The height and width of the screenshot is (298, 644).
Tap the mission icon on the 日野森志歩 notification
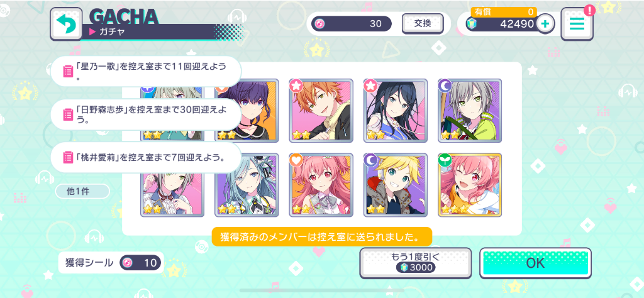[68, 114]
